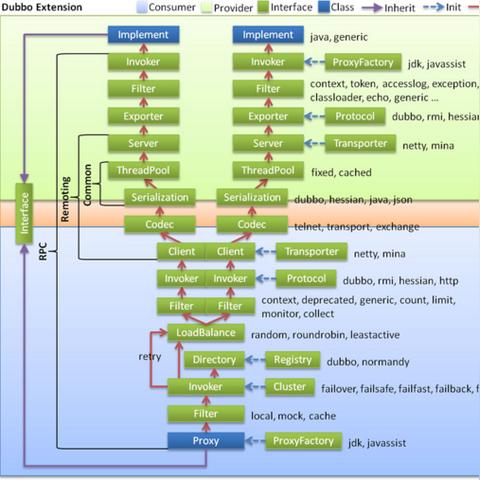480x480 pixels.
Task: Select the 'Dubbo Extension' title text
Action: 42,7
